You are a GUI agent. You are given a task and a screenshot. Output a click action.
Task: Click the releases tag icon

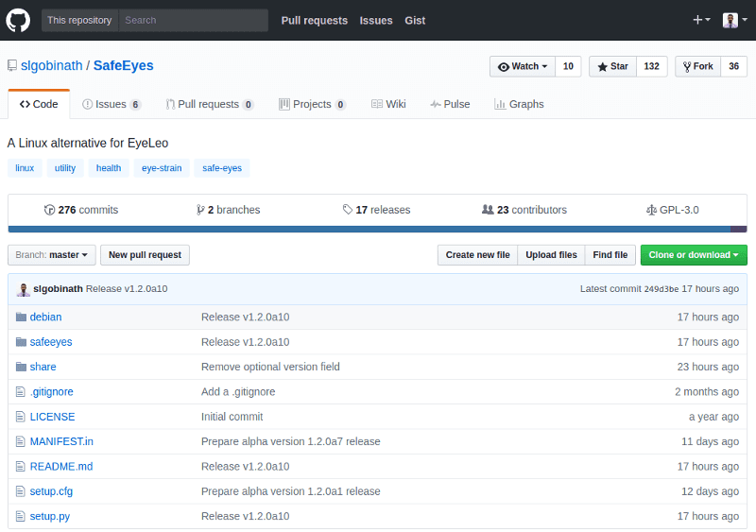pos(348,210)
